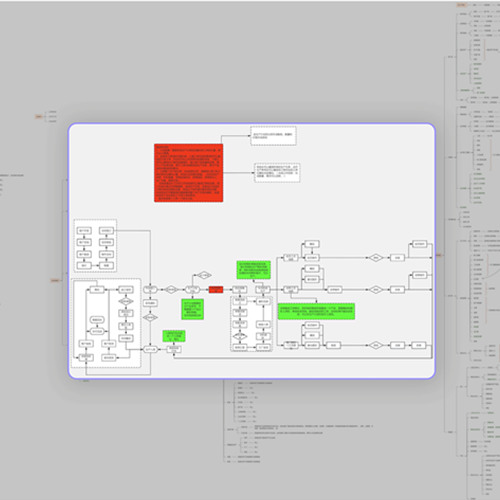Image resolution: width=500 pixels, height=500 pixels.
Task: Select orange mind map node in upper left area
Action: click(39, 117)
